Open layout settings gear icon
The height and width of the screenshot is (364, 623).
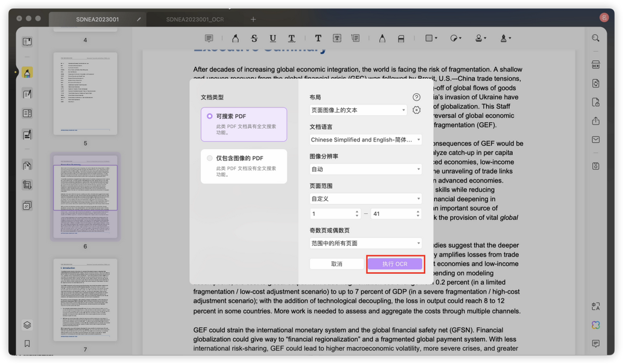coord(416,110)
